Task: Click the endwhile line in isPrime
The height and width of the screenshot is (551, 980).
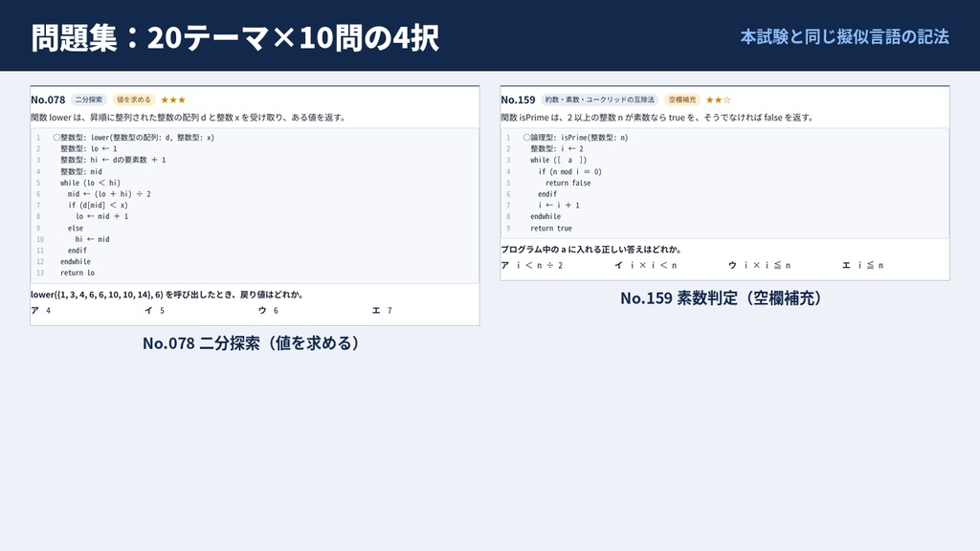Action: (x=546, y=216)
